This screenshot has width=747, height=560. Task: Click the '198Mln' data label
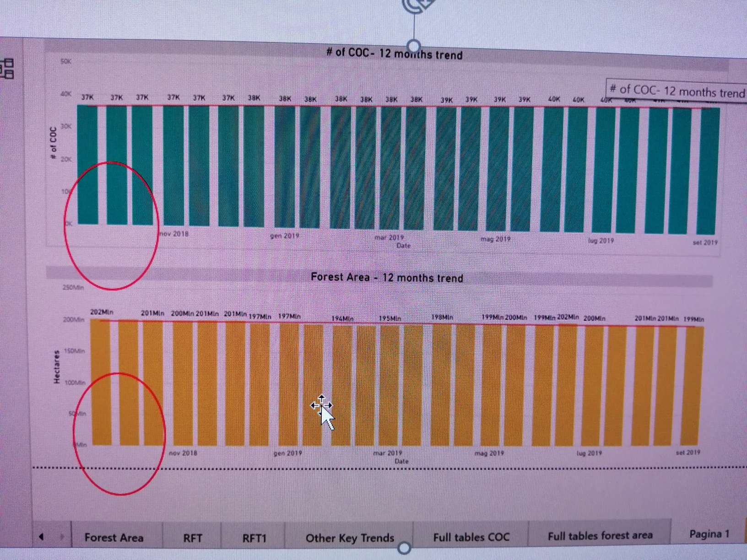coord(442,317)
